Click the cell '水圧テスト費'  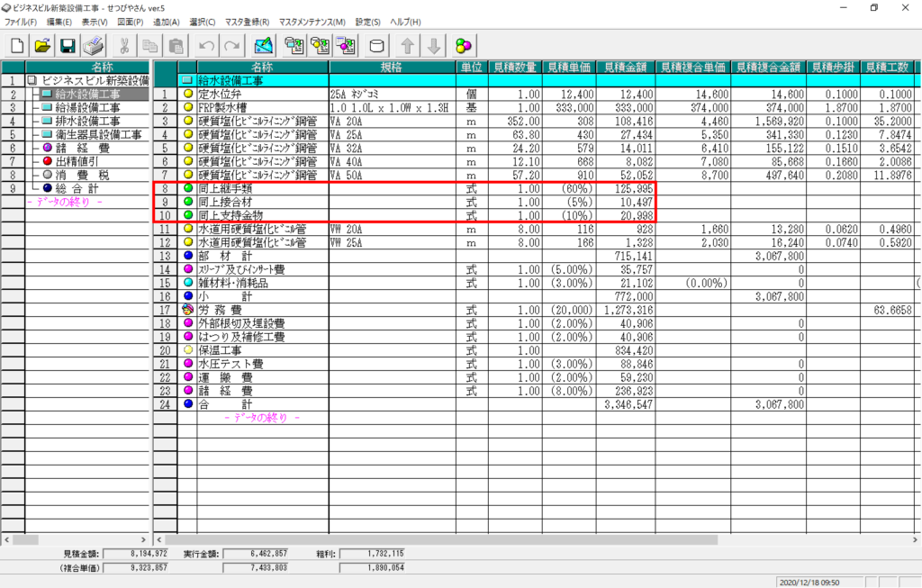[263, 364]
